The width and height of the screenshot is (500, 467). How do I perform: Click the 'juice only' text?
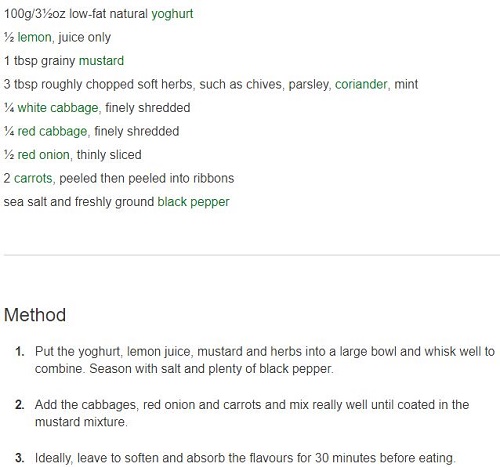point(85,37)
